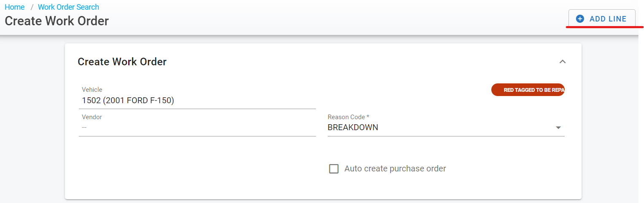Select the BREAKDOWN value text
The width and height of the screenshot is (644, 203).
(x=353, y=128)
